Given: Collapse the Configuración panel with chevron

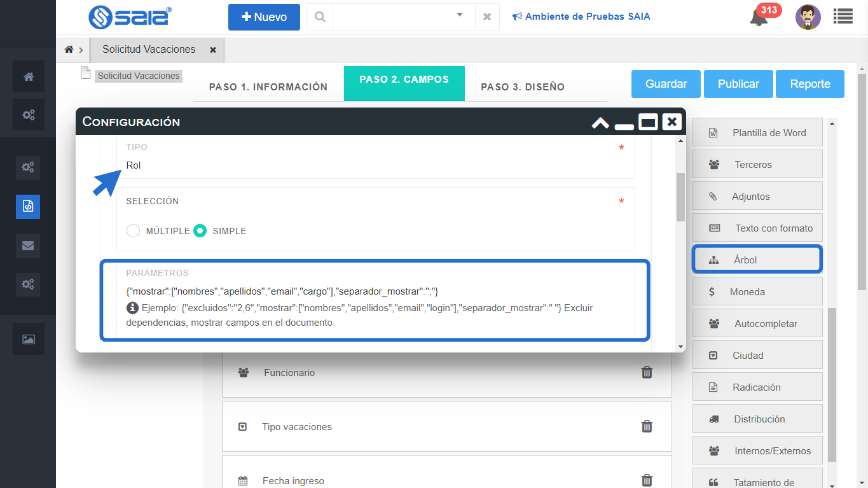Looking at the screenshot, I should pyautogui.click(x=600, y=122).
